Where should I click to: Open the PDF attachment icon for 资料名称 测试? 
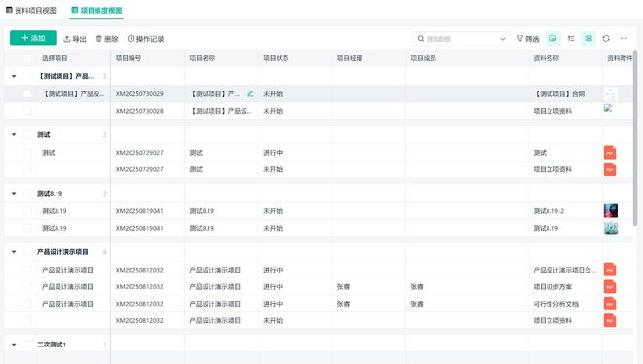[x=610, y=152]
